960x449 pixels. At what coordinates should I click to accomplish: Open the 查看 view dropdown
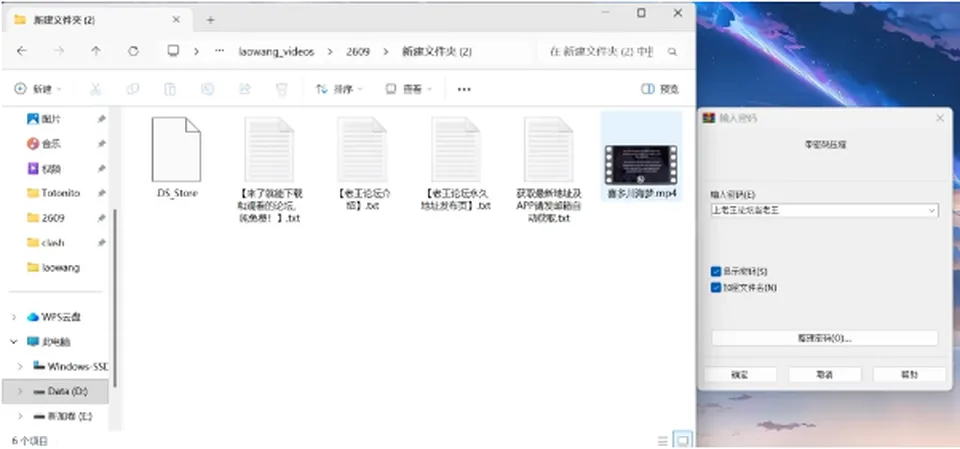408,89
